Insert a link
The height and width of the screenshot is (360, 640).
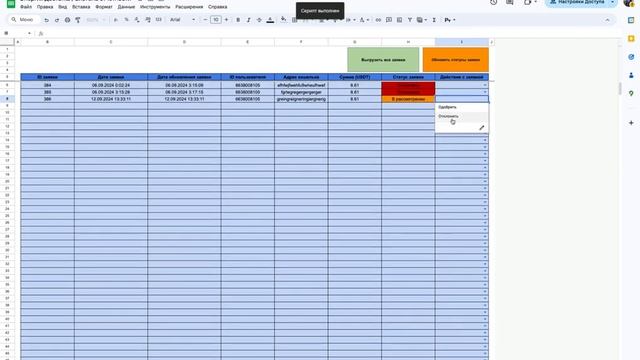(x=378, y=20)
